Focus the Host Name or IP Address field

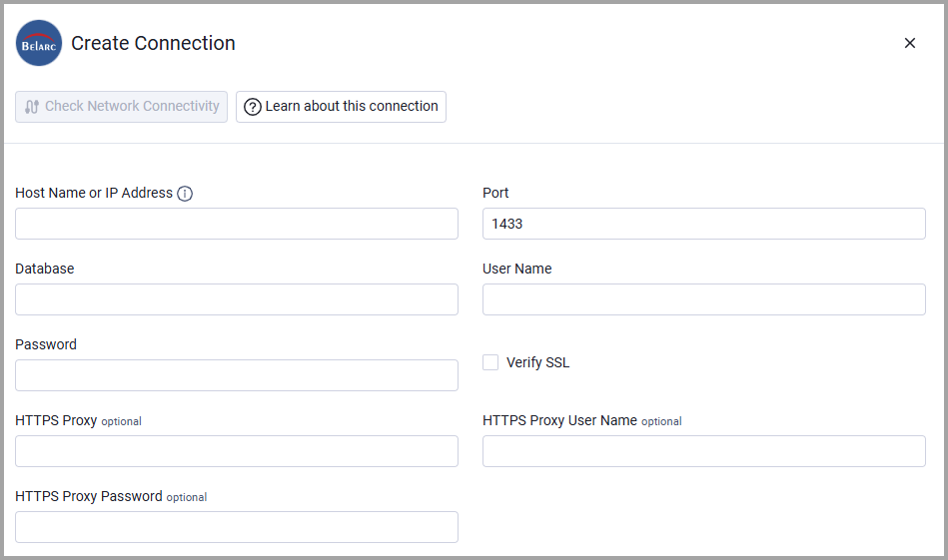coord(237,224)
